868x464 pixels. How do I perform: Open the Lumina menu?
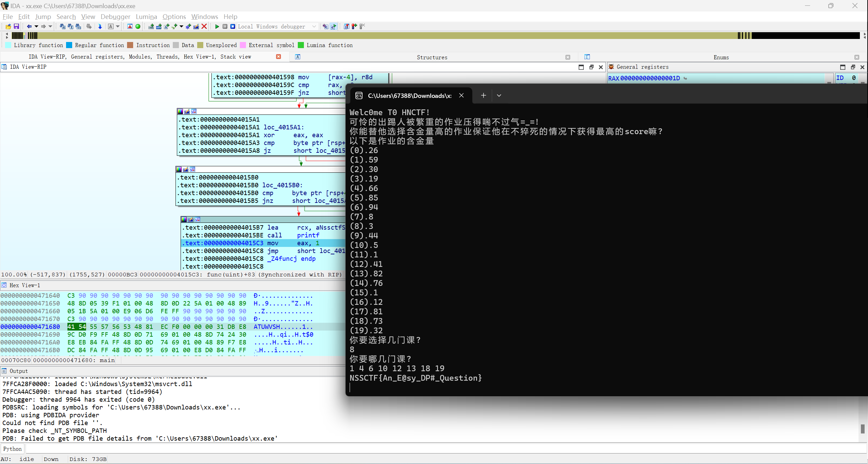coord(146,17)
